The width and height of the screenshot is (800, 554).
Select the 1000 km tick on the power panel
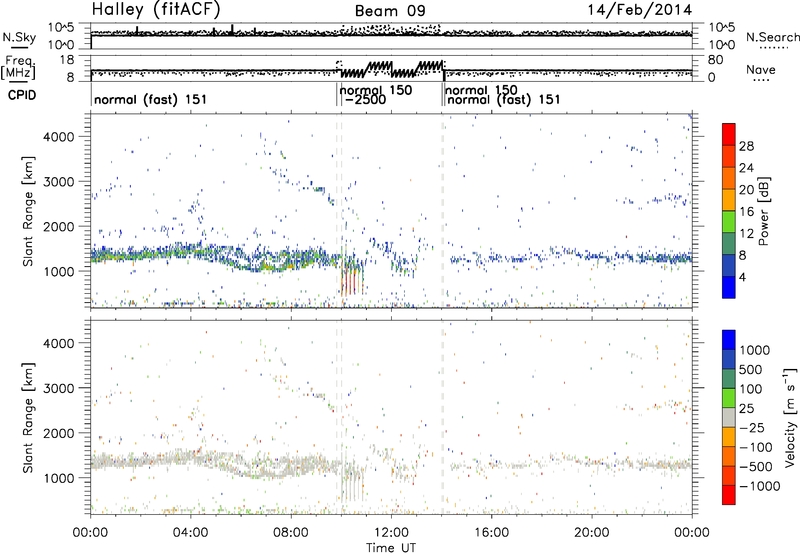58,271
